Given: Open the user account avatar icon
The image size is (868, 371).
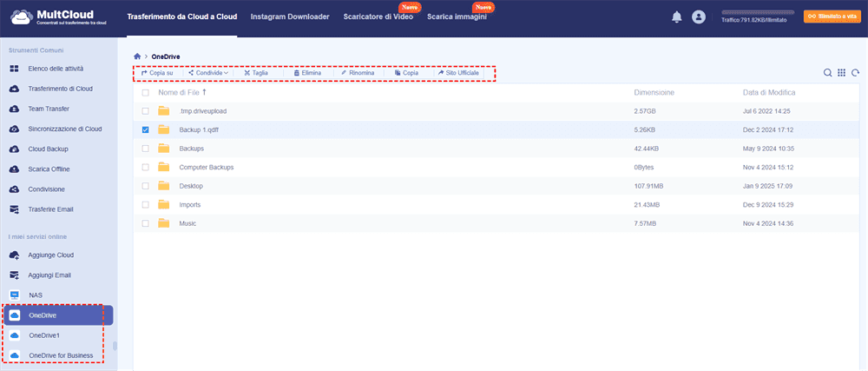Looking at the screenshot, I should [699, 17].
